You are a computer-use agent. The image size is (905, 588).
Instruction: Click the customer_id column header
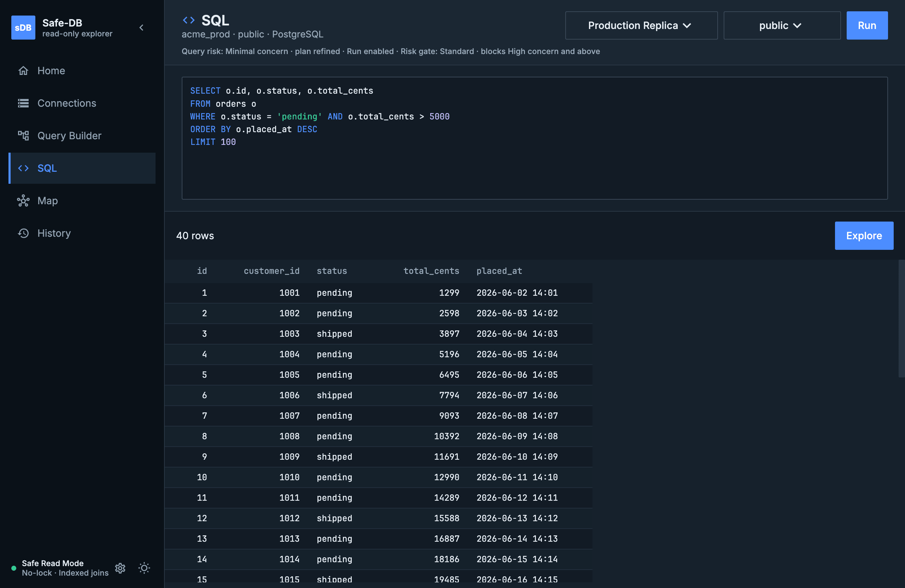click(271, 271)
